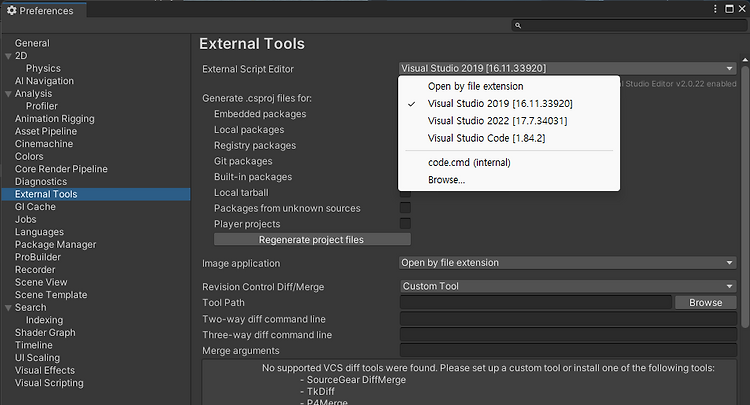Click the Preferences window tab
This screenshot has width=750, height=405.
(44, 11)
